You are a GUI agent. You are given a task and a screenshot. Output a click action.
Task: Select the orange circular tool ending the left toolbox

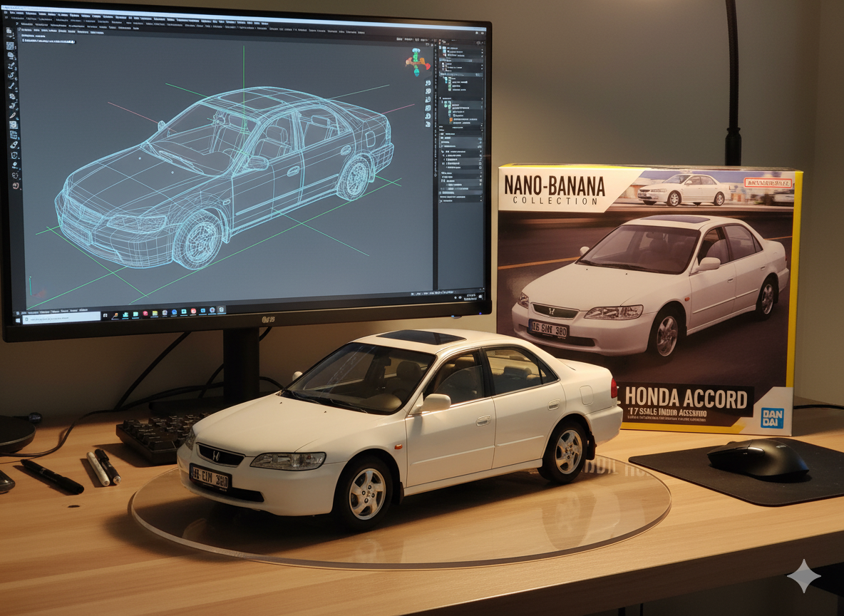pyautogui.click(x=16, y=186)
